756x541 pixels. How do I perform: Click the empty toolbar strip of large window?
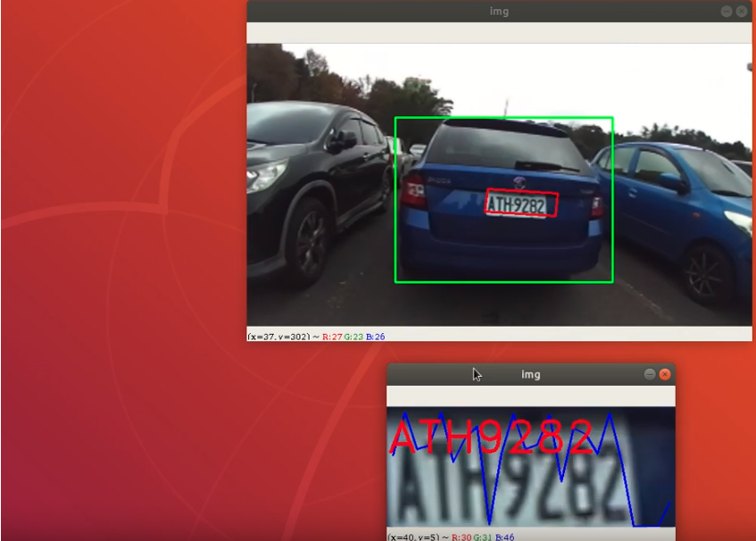click(500, 33)
